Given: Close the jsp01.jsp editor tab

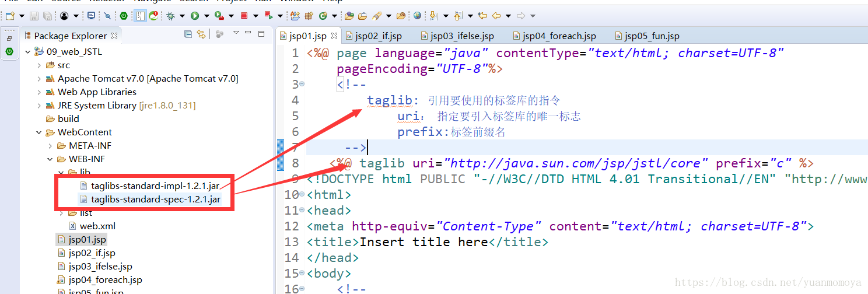Looking at the screenshot, I should pyautogui.click(x=334, y=36).
